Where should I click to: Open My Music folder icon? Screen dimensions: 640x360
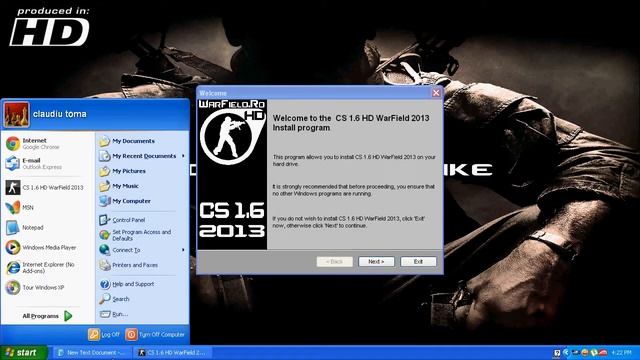[x=104, y=186]
